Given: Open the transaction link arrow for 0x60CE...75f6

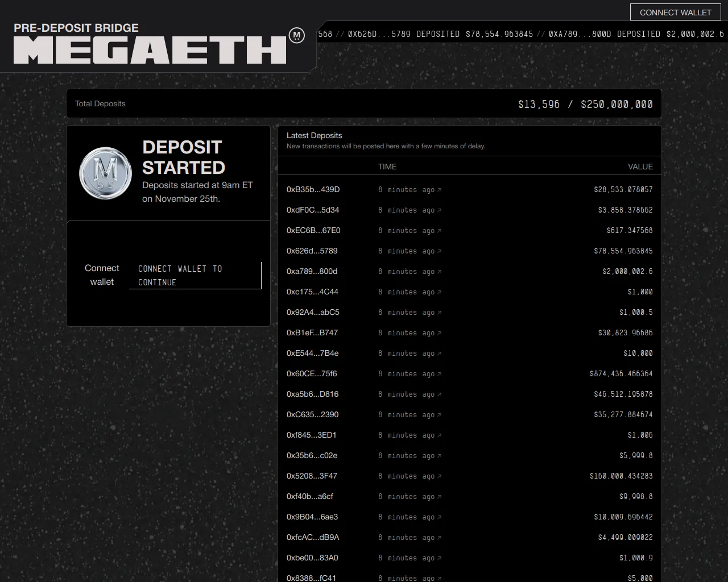Looking at the screenshot, I should (x=439, y=374).
